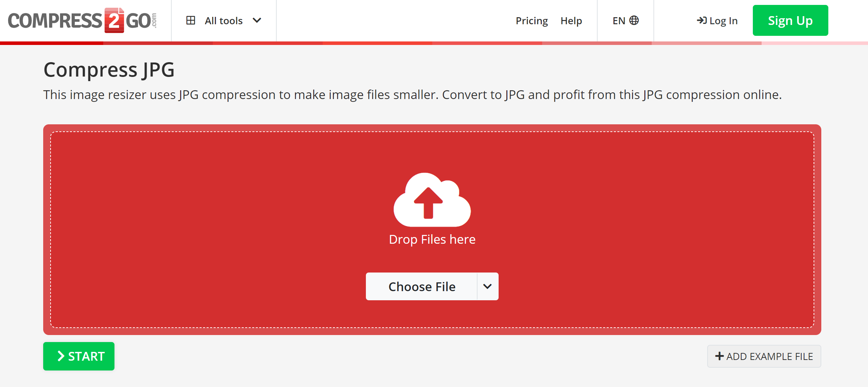Screen dimensions: 868x387
Task: Click the plus icon on Add Example File
Action: [x=719, y=356]
